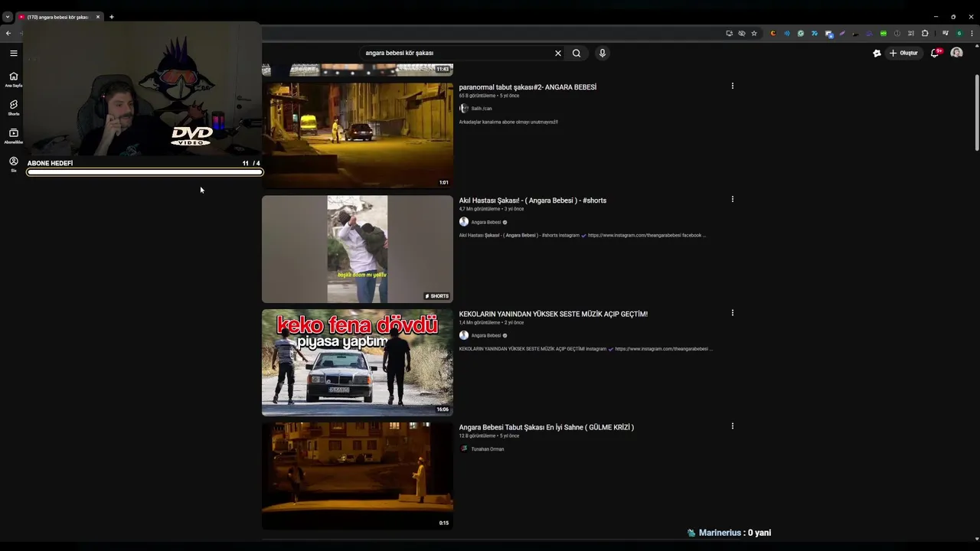
Task: Start voice search with microphone icon
Action: pos(603,53)
